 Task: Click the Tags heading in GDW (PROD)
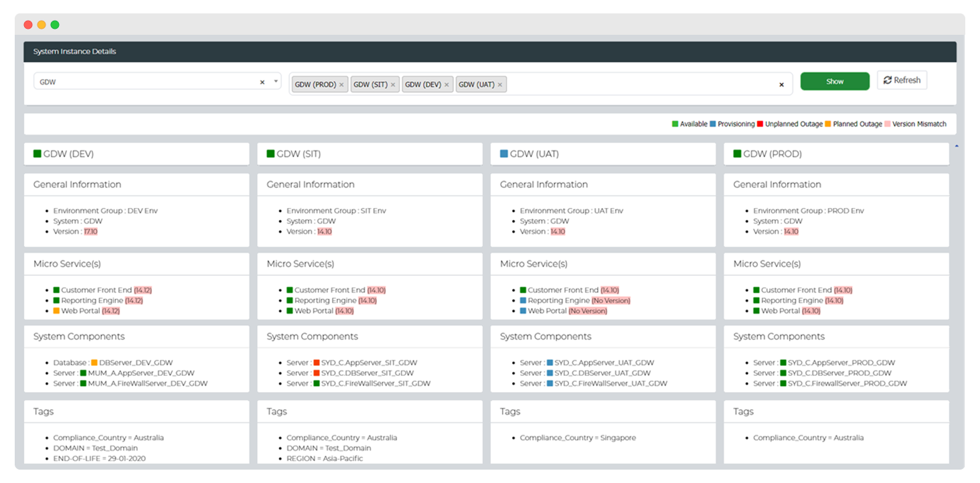pyautogui.click(x=743, y=411)
